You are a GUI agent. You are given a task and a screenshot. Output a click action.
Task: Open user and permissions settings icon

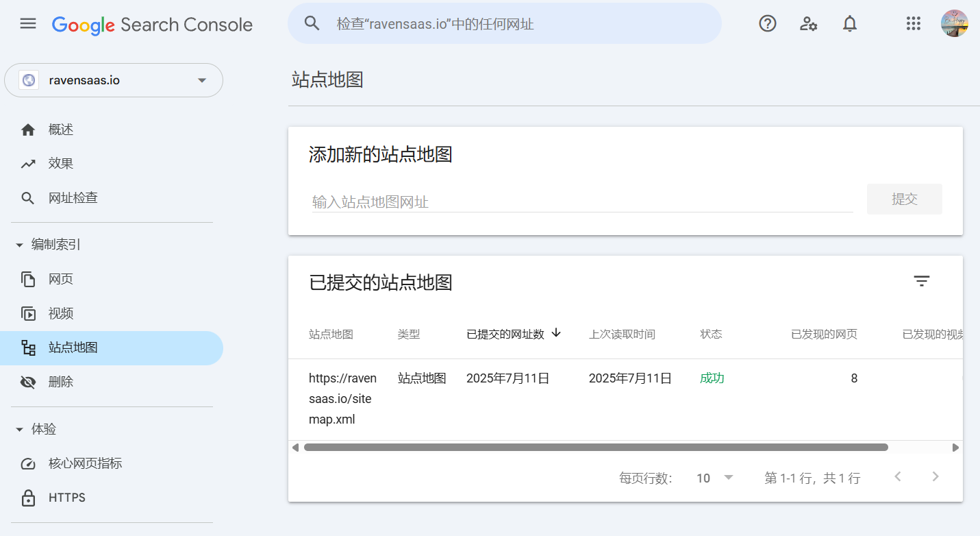click(x=809, y=24)
